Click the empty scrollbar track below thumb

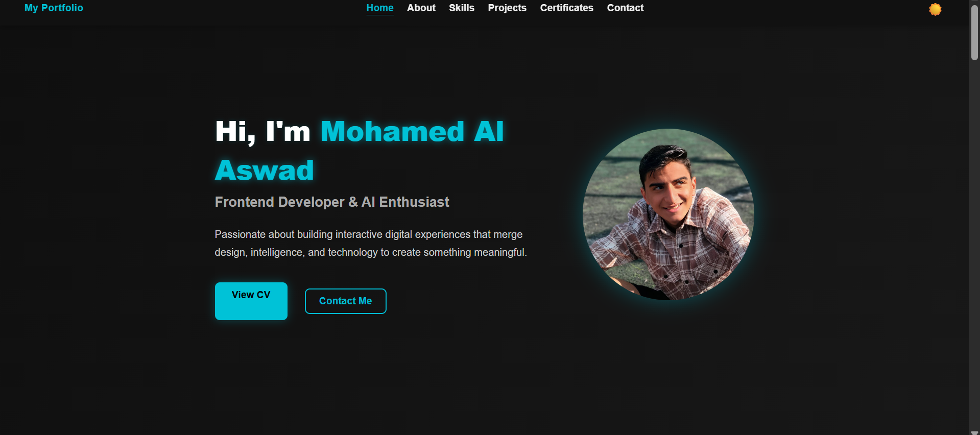point(974,245)
